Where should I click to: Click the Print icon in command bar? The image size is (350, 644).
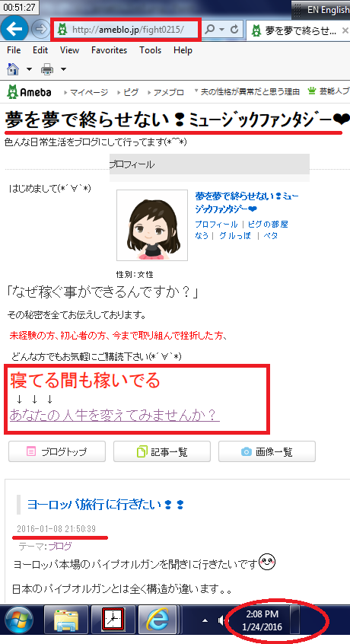coord(47,69)
